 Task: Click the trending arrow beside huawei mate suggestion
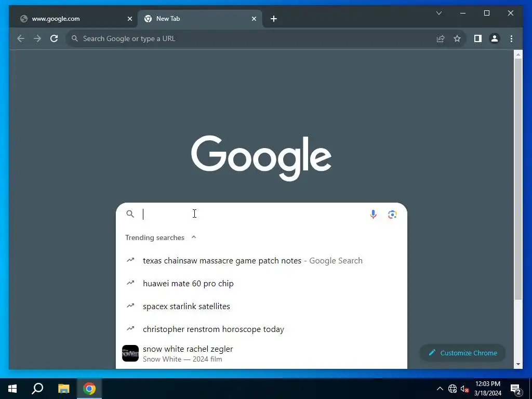(x=130, y=283)
